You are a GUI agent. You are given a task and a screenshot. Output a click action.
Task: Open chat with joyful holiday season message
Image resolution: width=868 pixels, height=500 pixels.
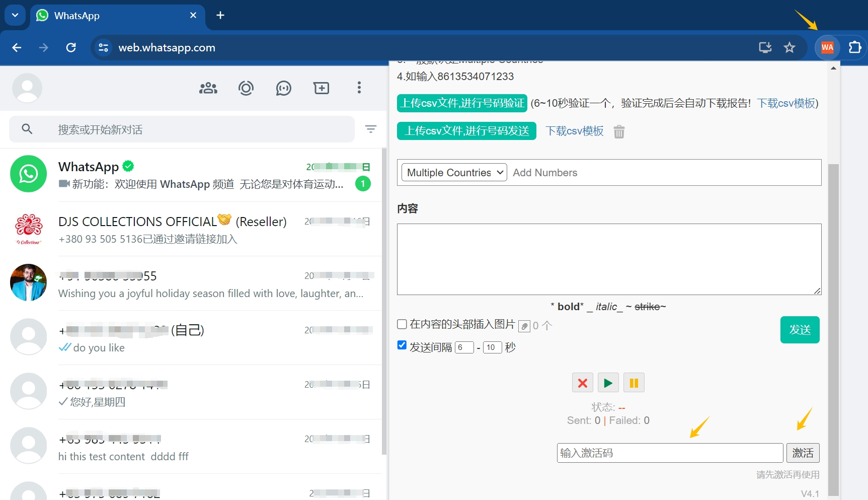click(191, 283)
